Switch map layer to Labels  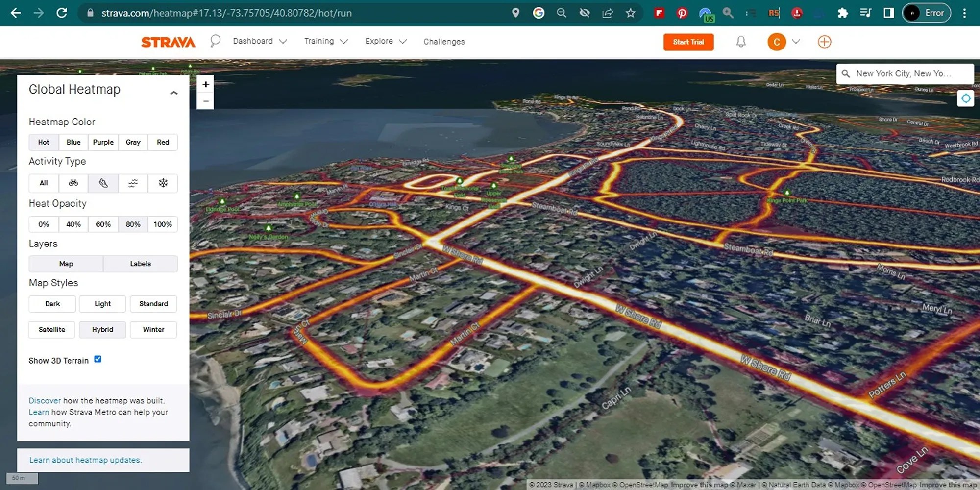pos(140,264)
